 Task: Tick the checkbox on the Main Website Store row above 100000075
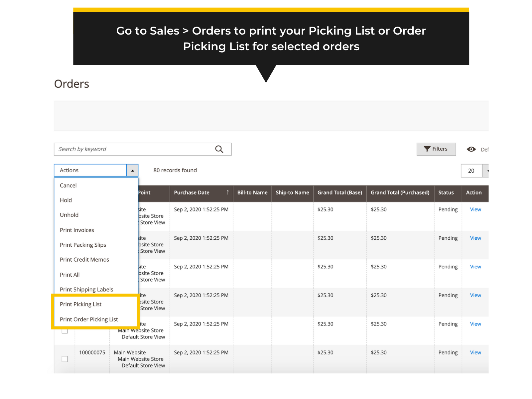pos(65,330)
